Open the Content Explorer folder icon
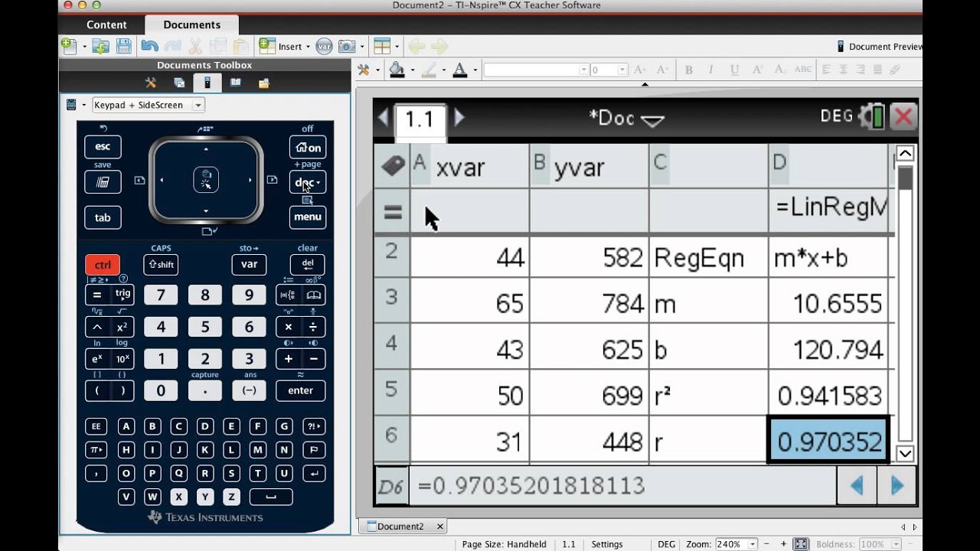The height and width of the screenshot is (551, 980). (x=264, y=83)
